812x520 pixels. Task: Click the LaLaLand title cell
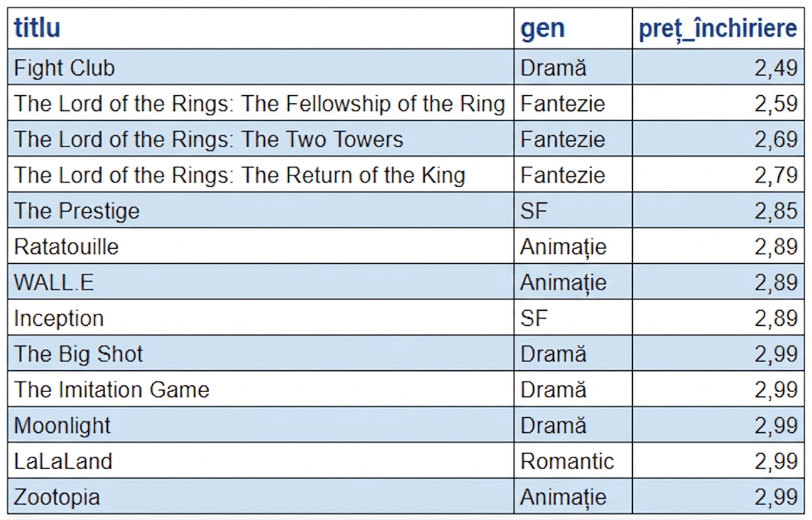[x=261, y=460]
